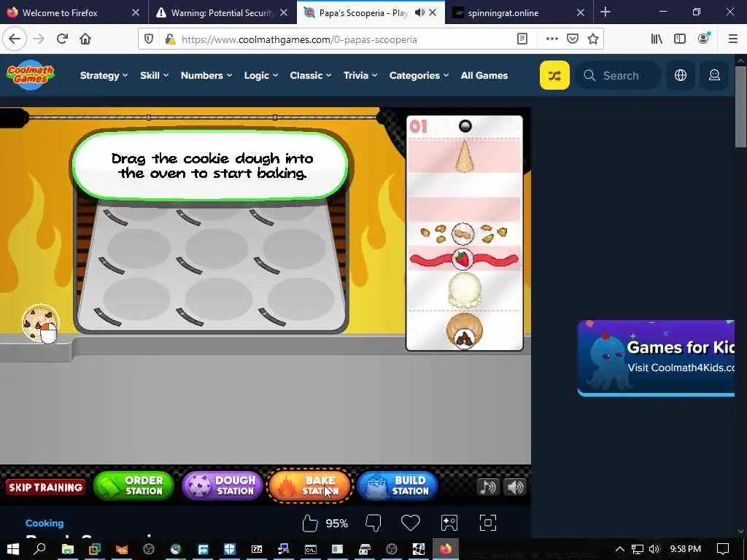Open the All Games page

484,75
